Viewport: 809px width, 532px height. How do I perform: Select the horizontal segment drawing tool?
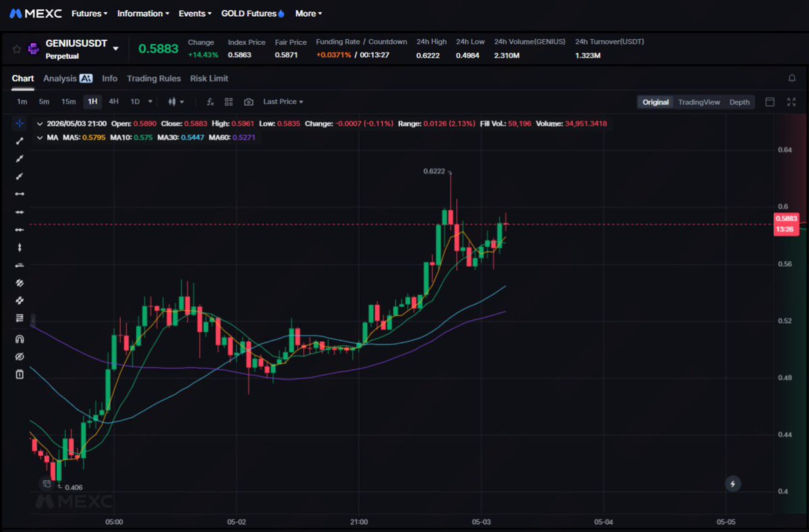[x=20, y=194]
